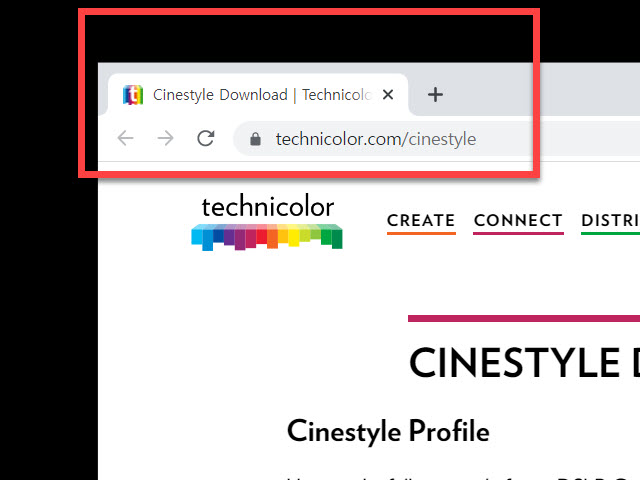Click the Cinestyle Profile heading text
The image size is (640, 480).
click(388, 431)
